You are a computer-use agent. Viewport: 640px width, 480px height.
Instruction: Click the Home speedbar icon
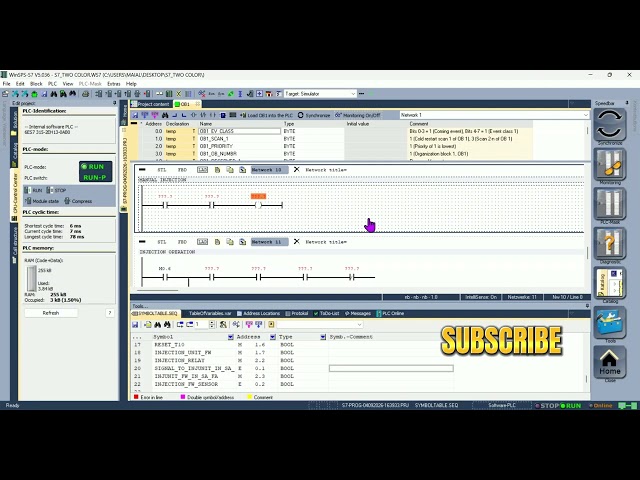pos(609,362)
